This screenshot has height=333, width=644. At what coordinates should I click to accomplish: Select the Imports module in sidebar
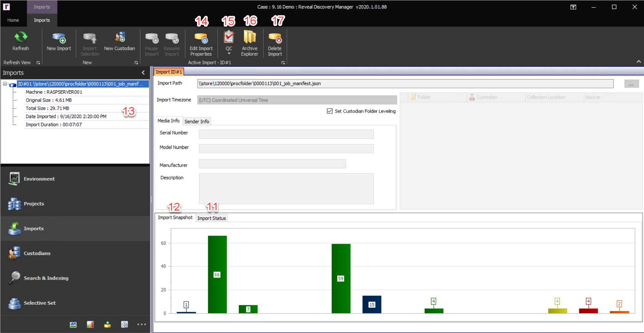pos(75,228)
